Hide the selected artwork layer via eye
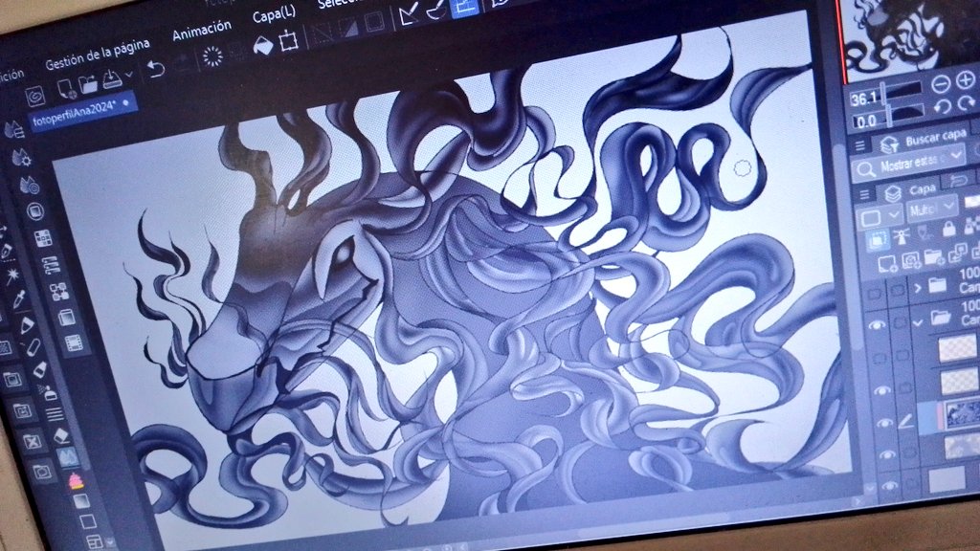Image resolution: width=980 pixels, height=551 pixels. 885,424
